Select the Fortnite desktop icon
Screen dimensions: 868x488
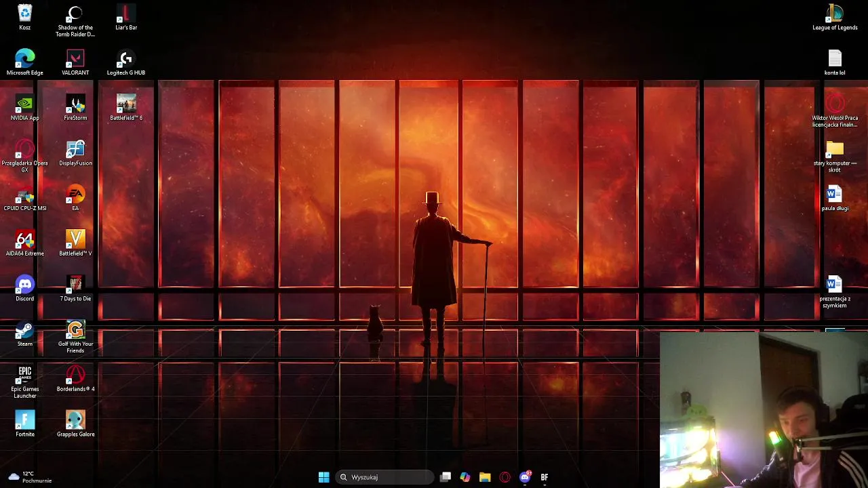(25, 424)
